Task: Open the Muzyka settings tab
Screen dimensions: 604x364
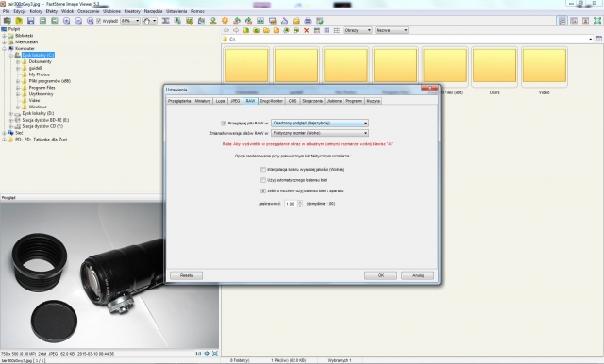Action: pos(374,101)
